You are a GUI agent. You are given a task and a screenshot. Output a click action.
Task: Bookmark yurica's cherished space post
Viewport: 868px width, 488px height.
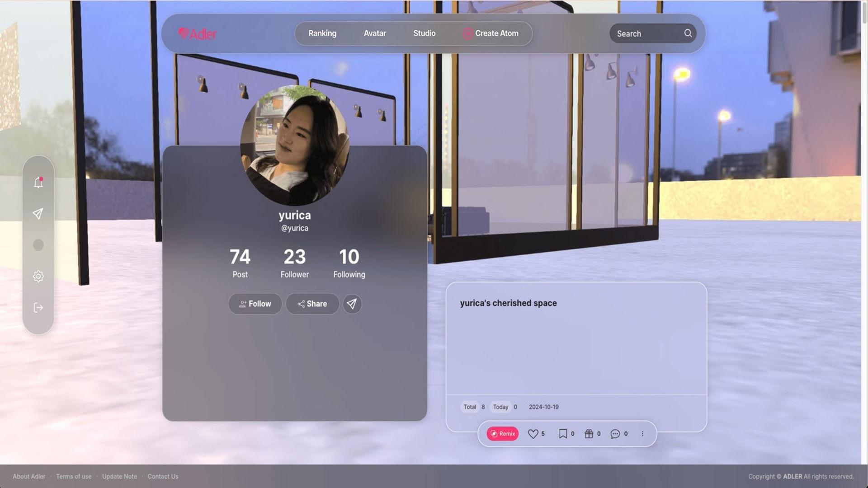point(563,434)
